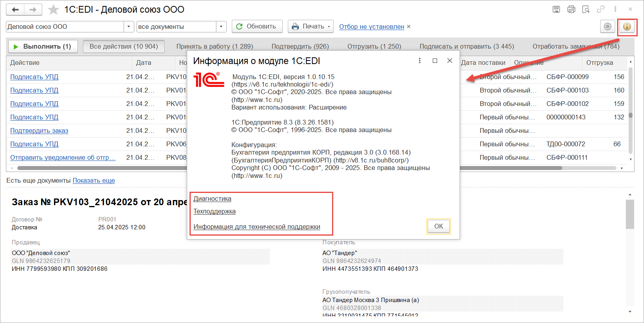
Task: Copy link using the chain icon
Action: click(x=601, y=9)
